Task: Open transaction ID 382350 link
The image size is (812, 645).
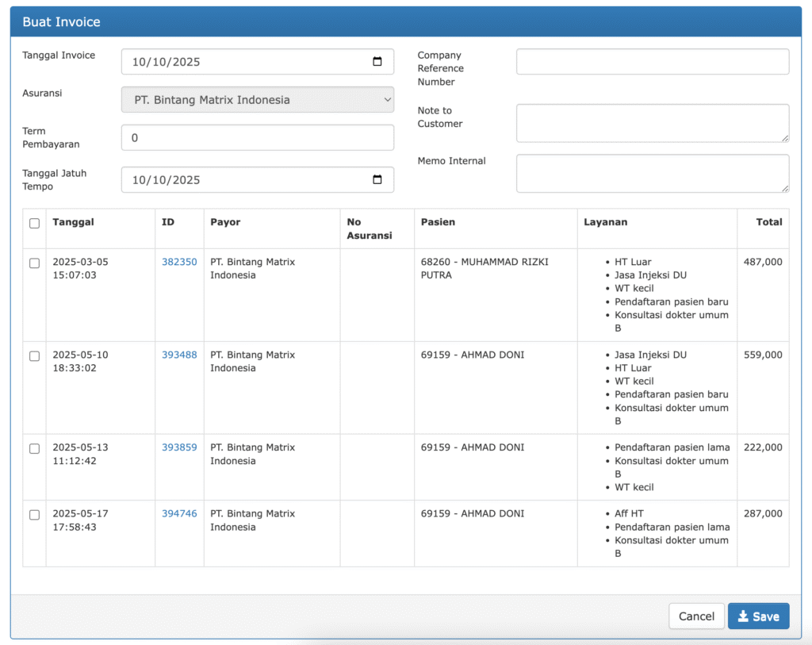Action: click(179, 262)
